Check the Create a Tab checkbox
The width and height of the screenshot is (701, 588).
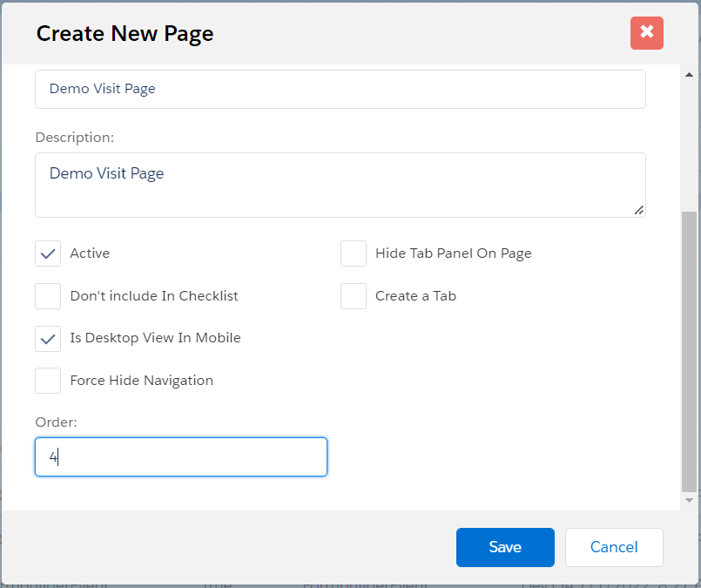pos(354,296)
